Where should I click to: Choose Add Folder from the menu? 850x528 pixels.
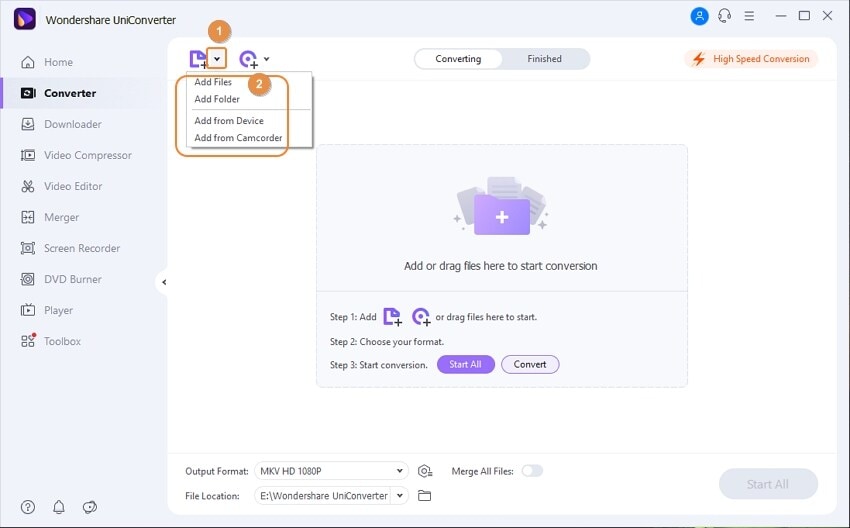(x=217, y=99)
